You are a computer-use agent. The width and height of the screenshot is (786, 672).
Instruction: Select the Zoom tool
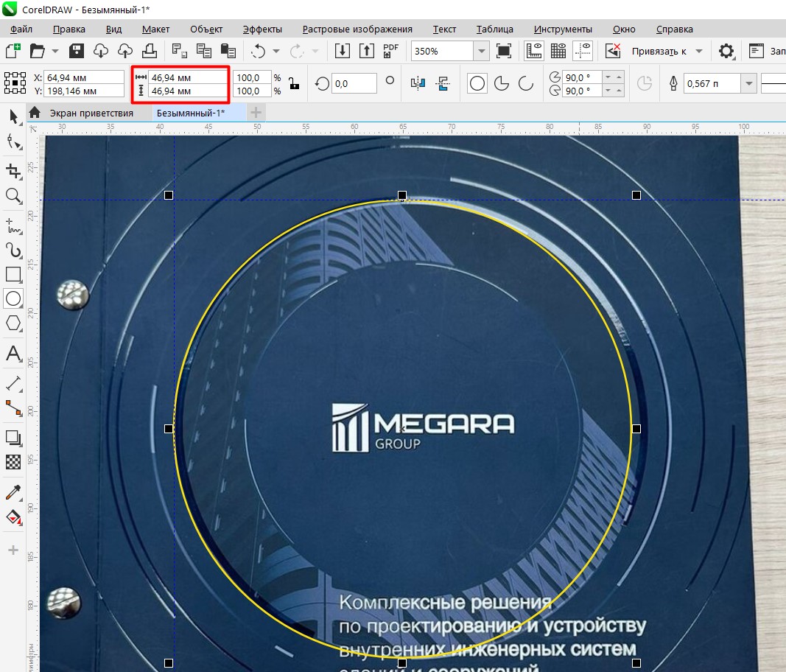click(x=13, y=195)
